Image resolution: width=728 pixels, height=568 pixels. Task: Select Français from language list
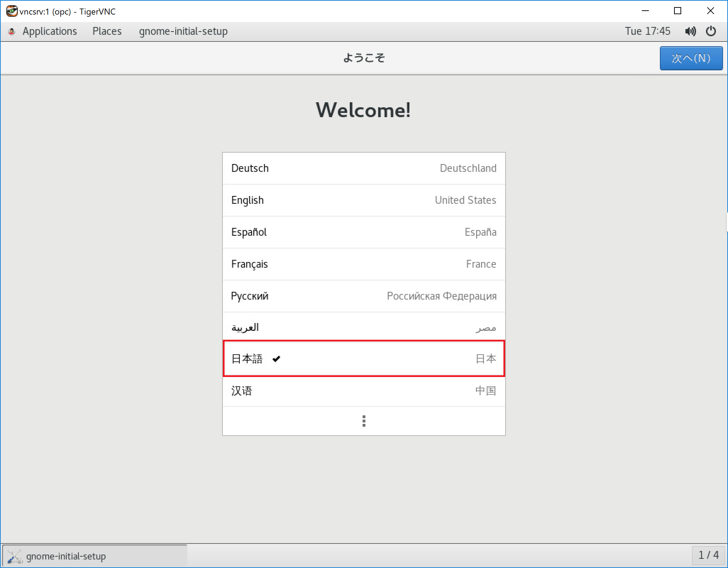click(364, 264)
